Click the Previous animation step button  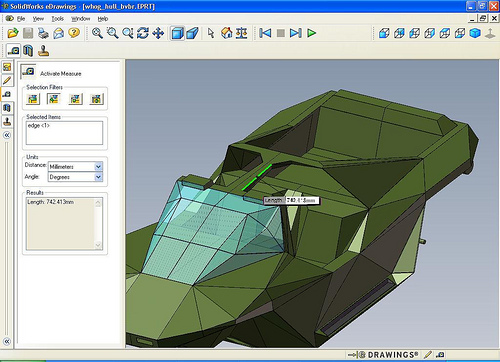pos(265,33)
